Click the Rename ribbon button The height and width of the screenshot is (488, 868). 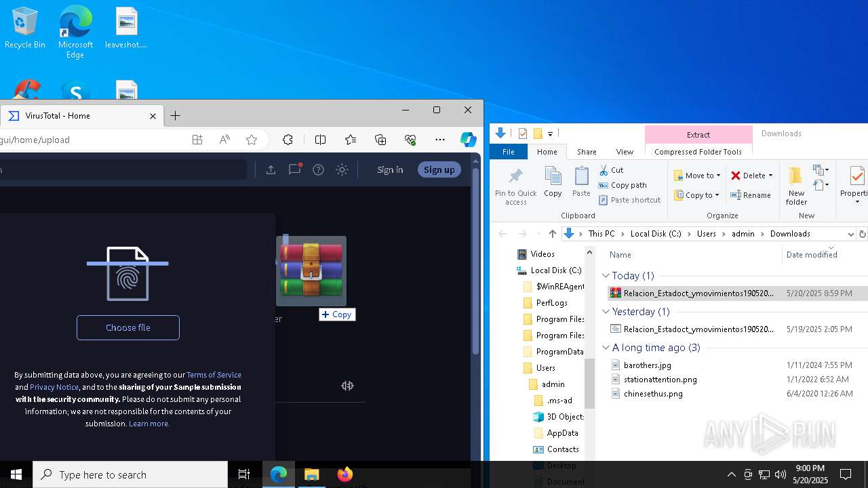(751, 195)
